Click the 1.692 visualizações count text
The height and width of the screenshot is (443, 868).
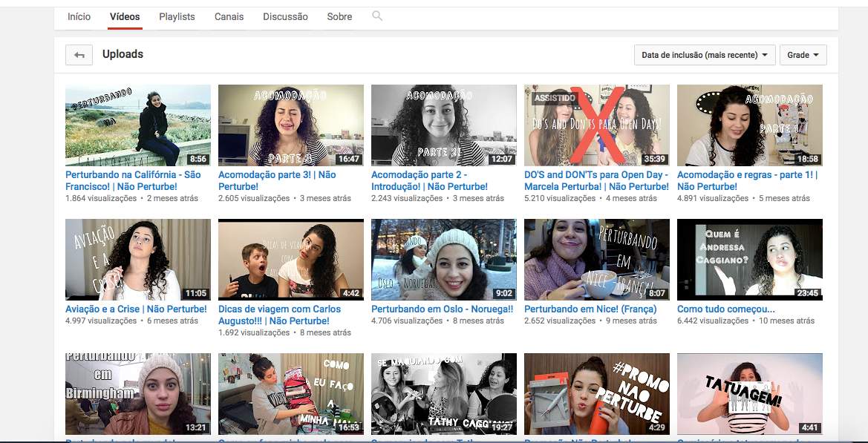point(253,333)
